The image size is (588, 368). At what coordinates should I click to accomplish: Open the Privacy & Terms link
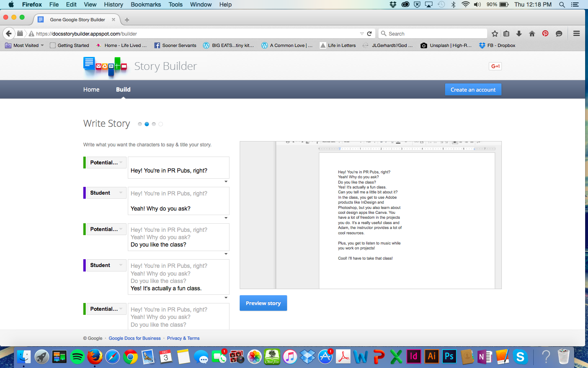tap(183, 338)
